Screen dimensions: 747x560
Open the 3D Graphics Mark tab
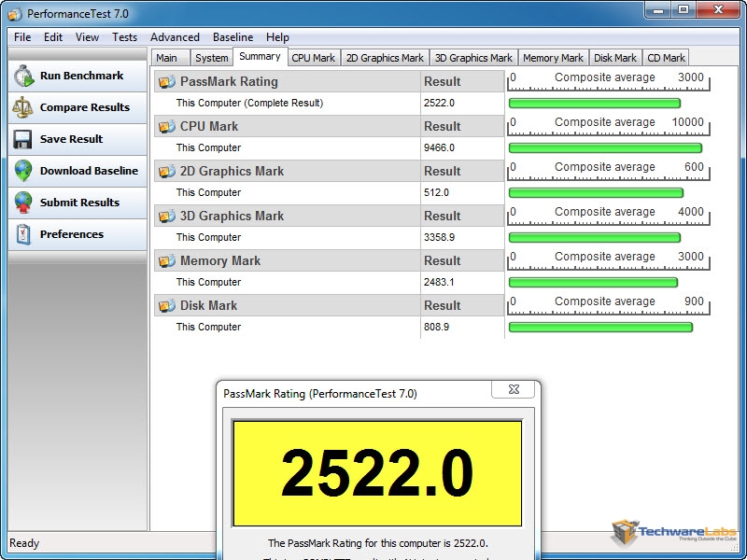(x=473, y=58)
